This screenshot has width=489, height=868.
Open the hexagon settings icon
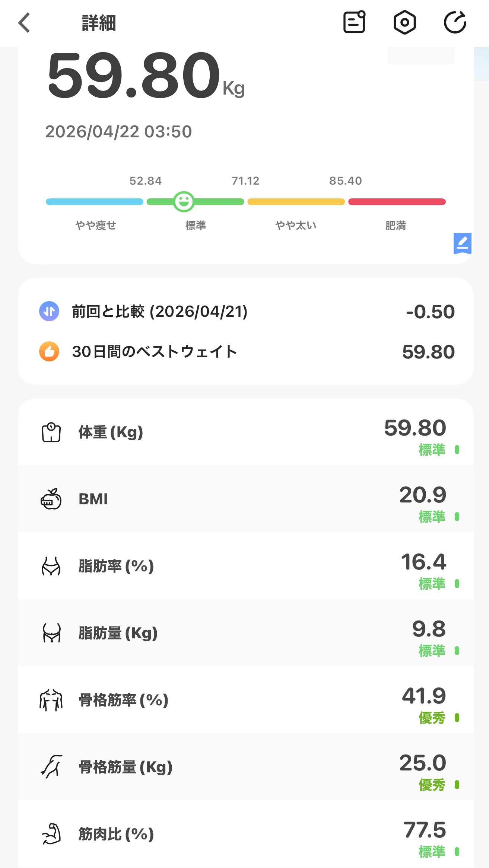point(404,23)
